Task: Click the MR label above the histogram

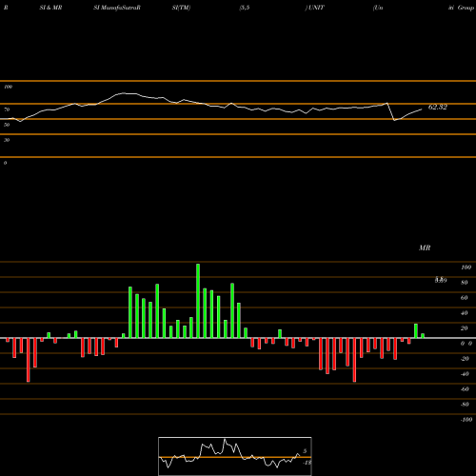Action: coord(425,248)
